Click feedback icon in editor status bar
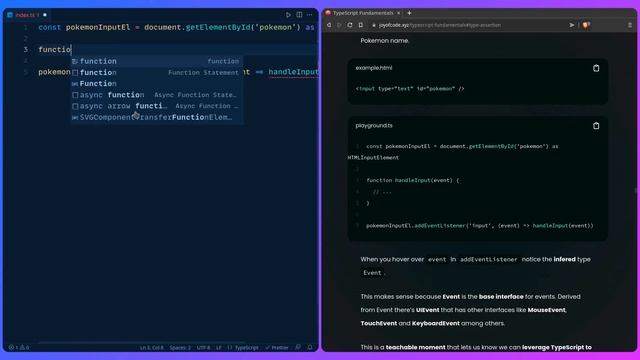This screenshot has width=640, height=360. pyautogui.click(x=298, y=347)
